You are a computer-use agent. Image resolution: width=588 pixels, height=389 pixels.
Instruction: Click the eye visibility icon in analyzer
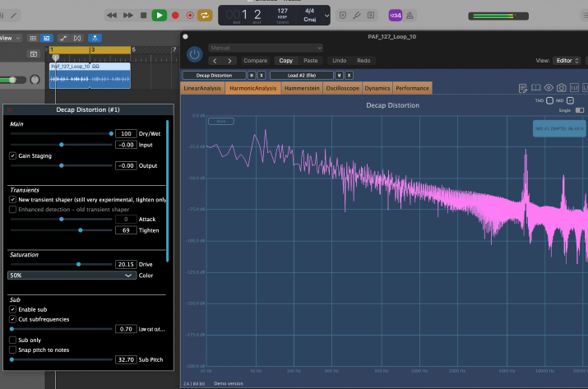pos(549,88)
